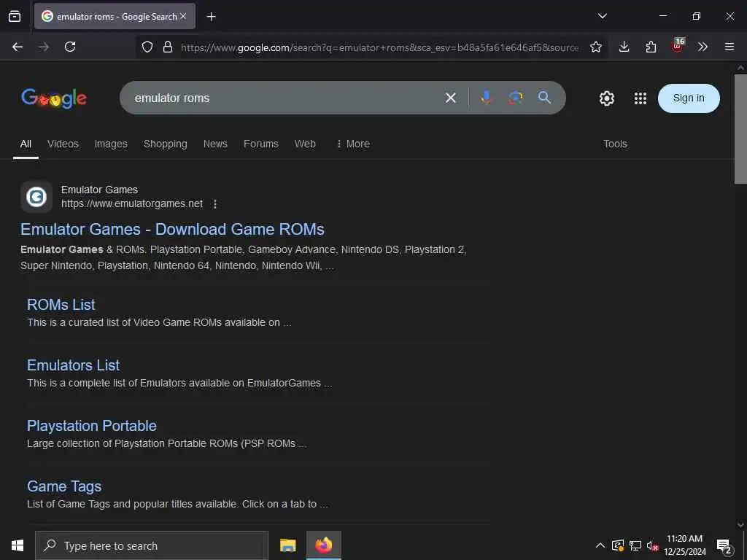The height and width of the screenshot is (560, 747).
Task: Start voice search with microphone
Action: [x=486, y=98]
